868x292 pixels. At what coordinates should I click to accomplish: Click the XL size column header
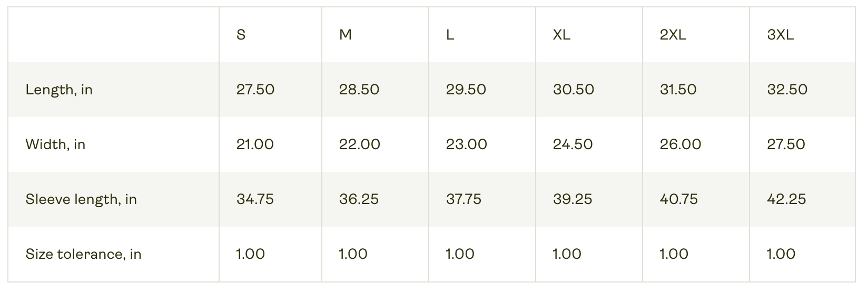tap(561, 35)
